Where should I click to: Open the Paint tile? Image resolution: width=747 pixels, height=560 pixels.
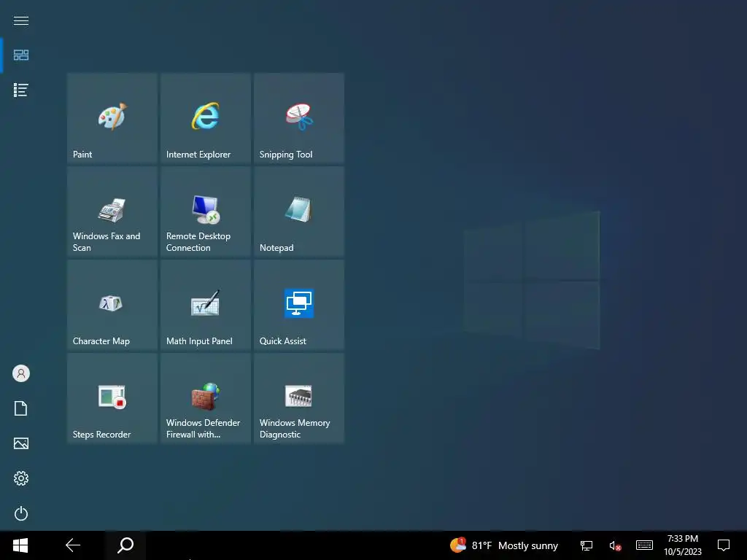point(112,118)
